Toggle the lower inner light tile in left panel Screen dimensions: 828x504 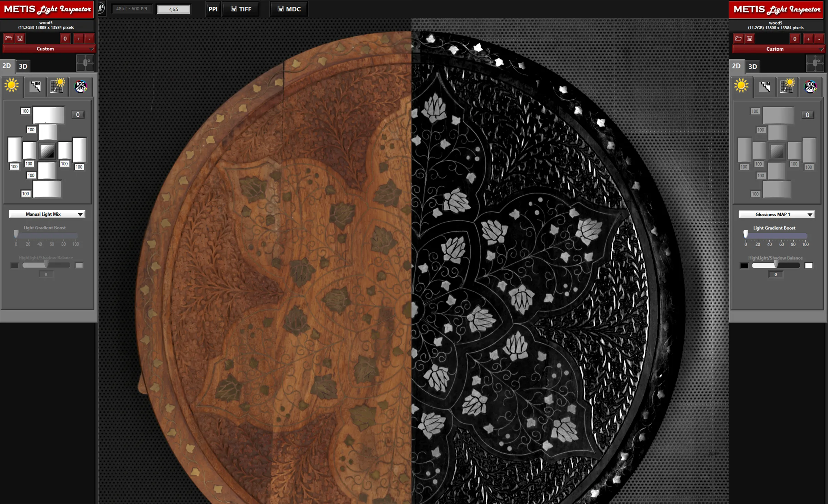point(47,170)
